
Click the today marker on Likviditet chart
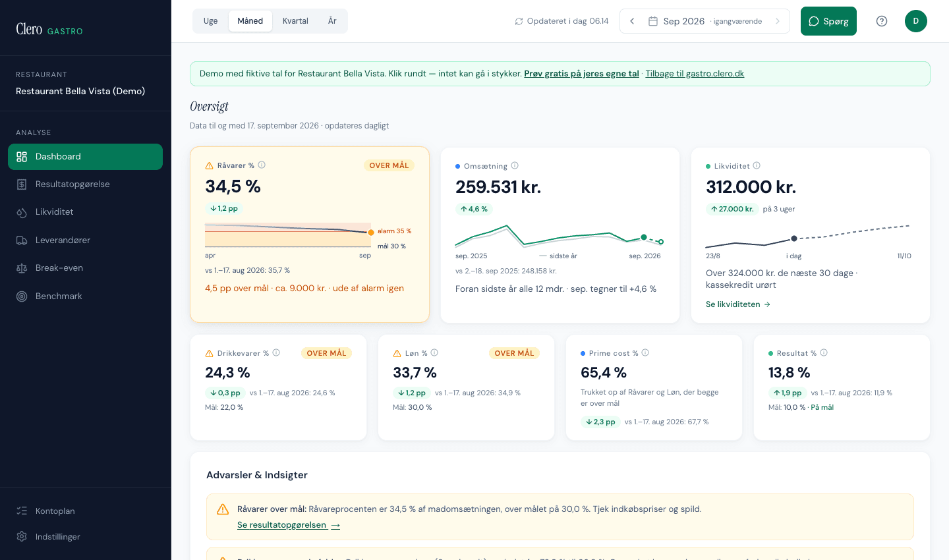pos(794,238)
